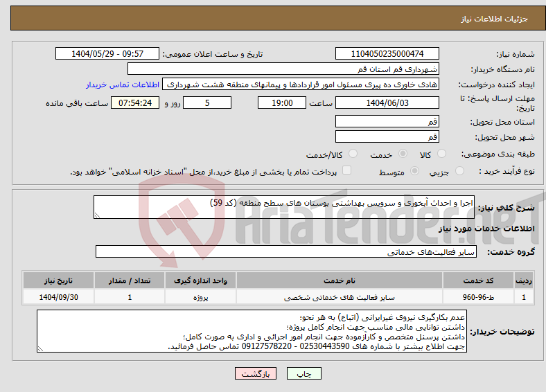546x392 pixels.
Task: Click the deadline time field 19:00
Action: click(282, 103)
